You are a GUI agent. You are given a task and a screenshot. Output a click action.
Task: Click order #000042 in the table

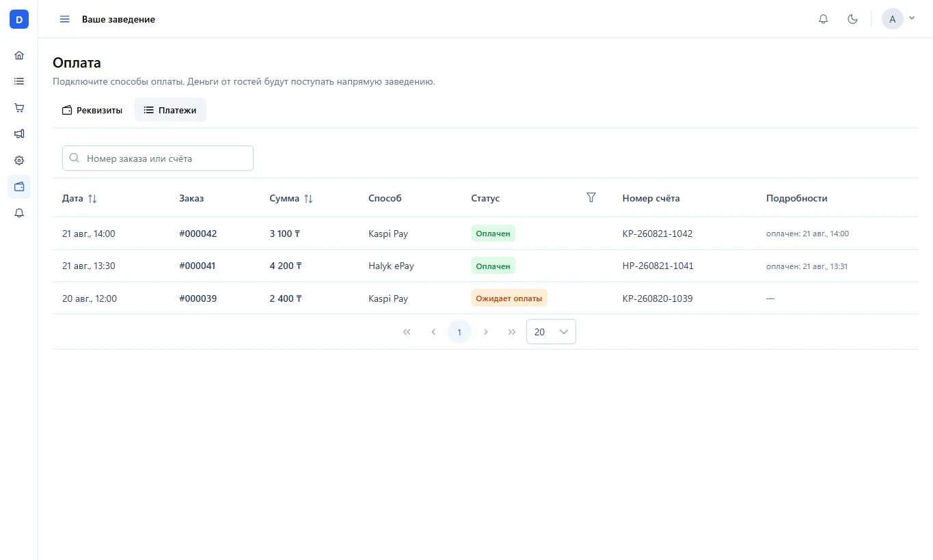(x=198, y=234)
